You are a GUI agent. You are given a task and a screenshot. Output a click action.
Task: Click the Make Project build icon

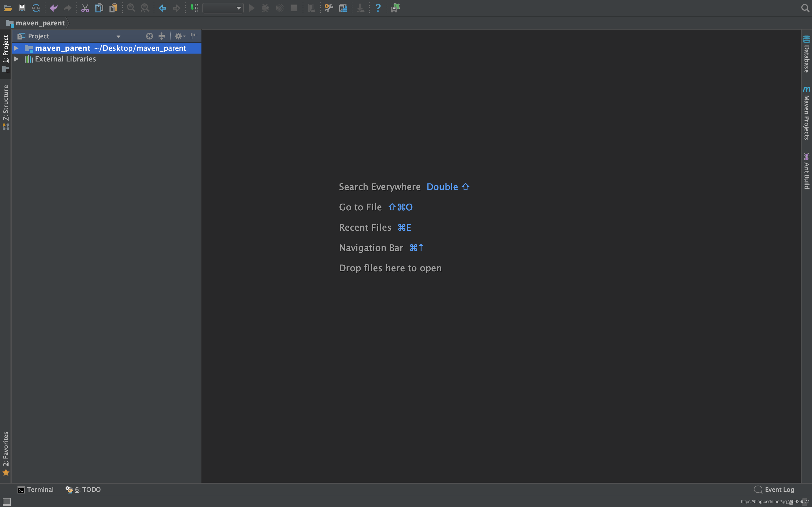(194, 8)
